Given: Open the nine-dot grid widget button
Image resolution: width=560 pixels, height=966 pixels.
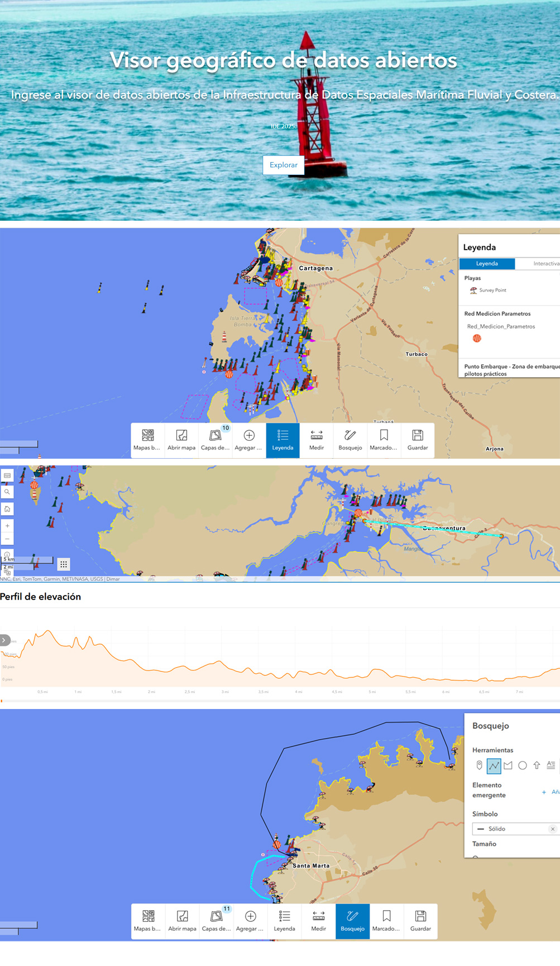Looking at the screenshot, I should point(64,564).
